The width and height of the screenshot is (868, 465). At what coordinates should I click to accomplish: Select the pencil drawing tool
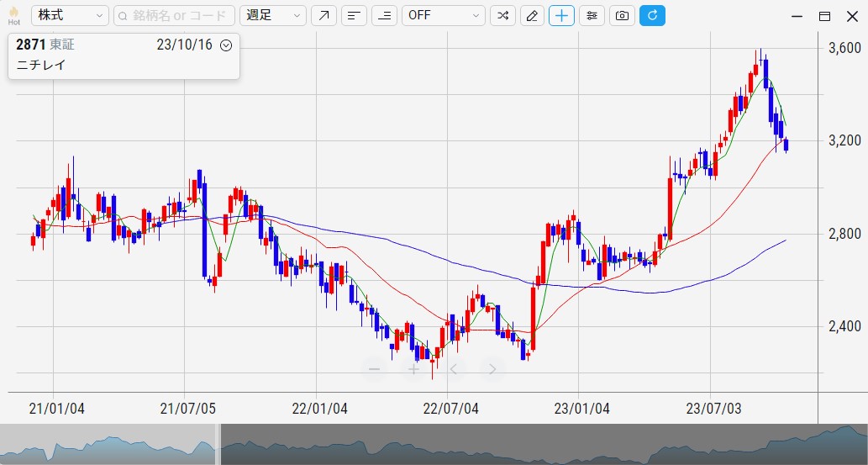tap(532, 15)
